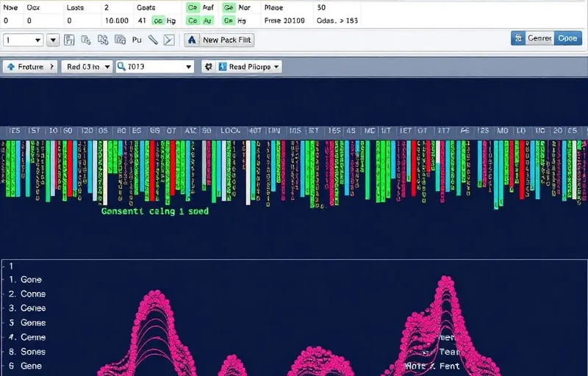Click the MO marker on the ruler
The height and width of the screenshot is (376, 588).
point(503,130)
